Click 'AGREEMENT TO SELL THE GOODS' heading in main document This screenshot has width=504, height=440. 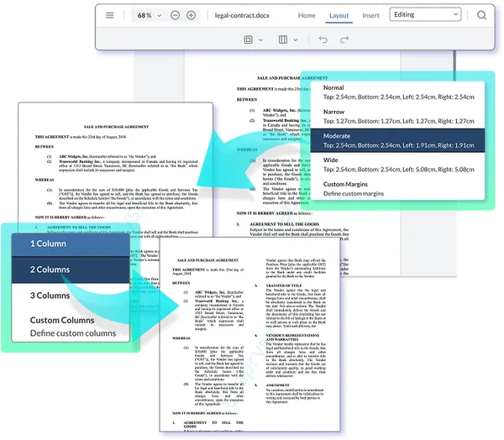[284, 224]
